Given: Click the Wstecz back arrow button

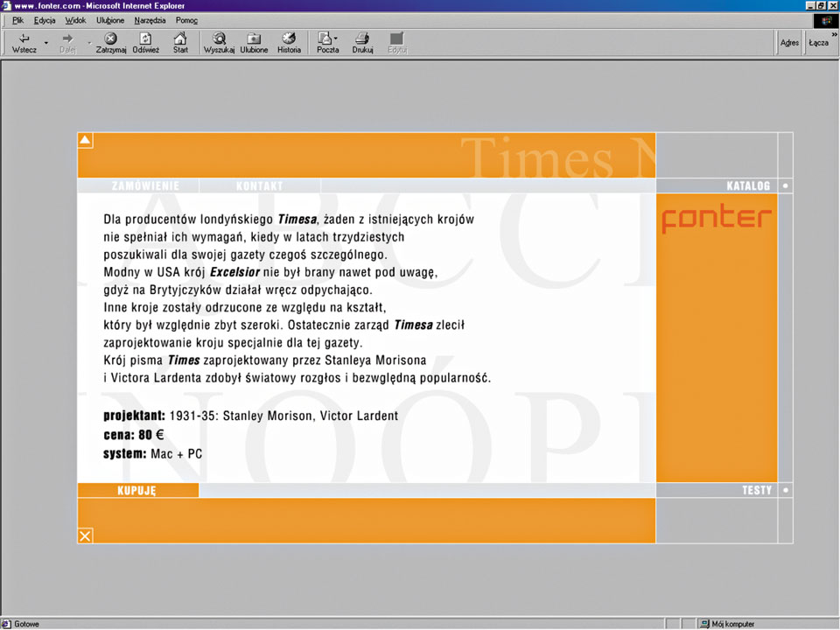Looking at the screenshot, I should [x=24, y=43].
